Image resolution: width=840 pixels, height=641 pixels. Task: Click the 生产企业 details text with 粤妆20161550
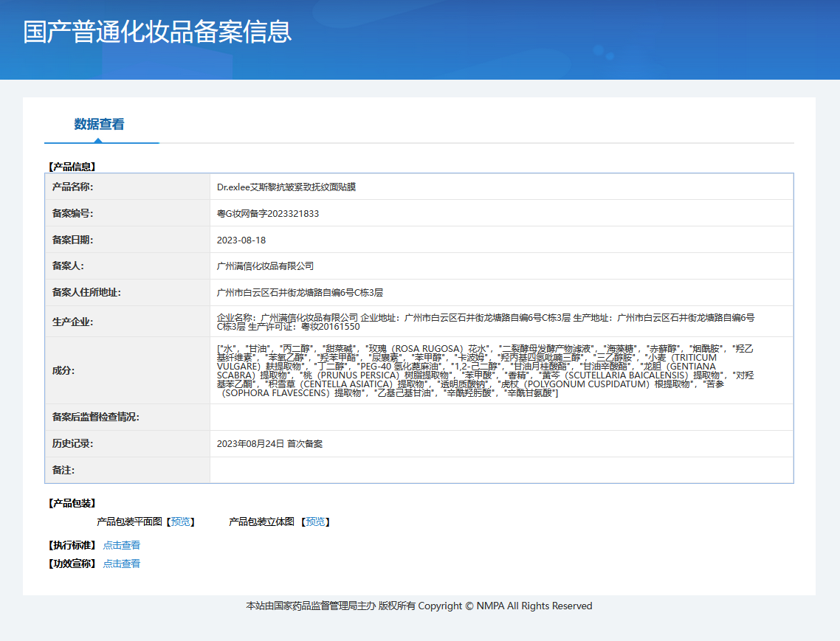pyautogui.click(x=486, y=322)
